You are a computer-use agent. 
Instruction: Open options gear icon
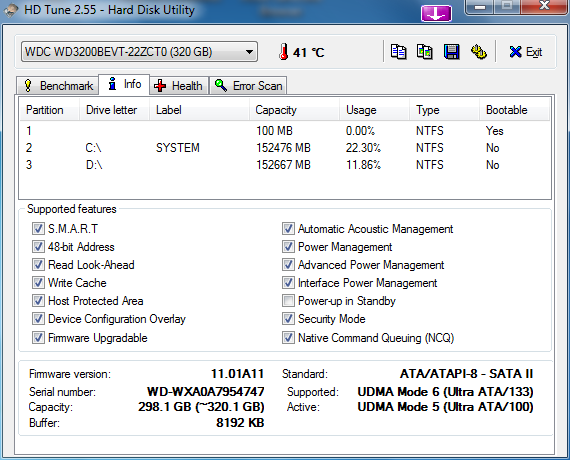pos(479,52)
